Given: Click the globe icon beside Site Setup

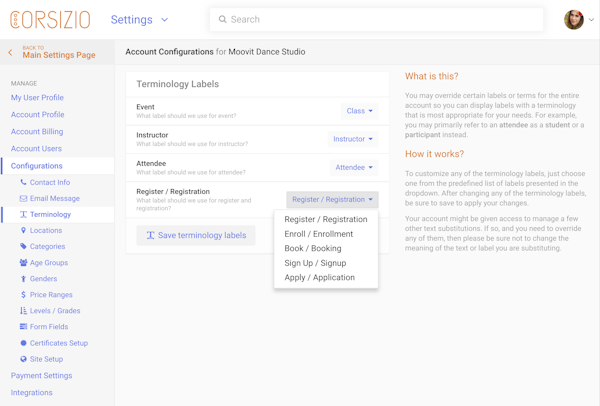Looking at the screenshot, I should pyautogui.click(x=24, y=359).
